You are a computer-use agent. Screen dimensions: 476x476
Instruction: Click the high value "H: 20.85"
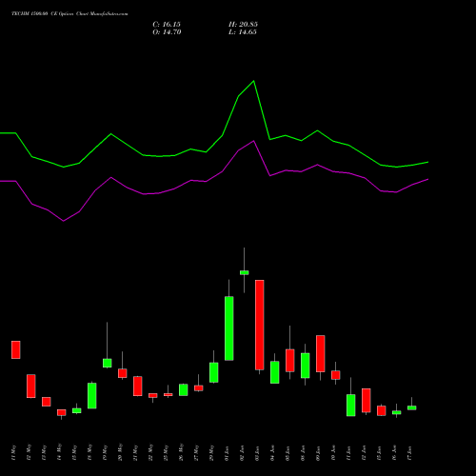pyautogui.click(x=243, y=25)
